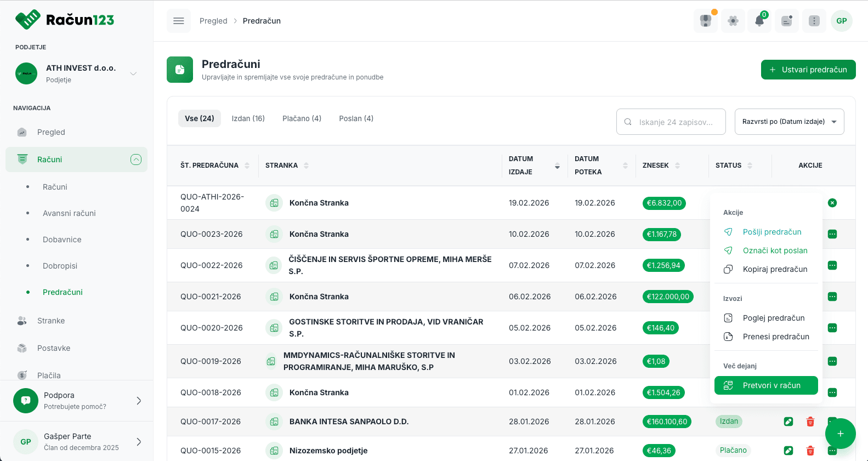Screen dimensions: 868x461
Task: Open the Razvrsti po sort dropdown
Action: 789,122
